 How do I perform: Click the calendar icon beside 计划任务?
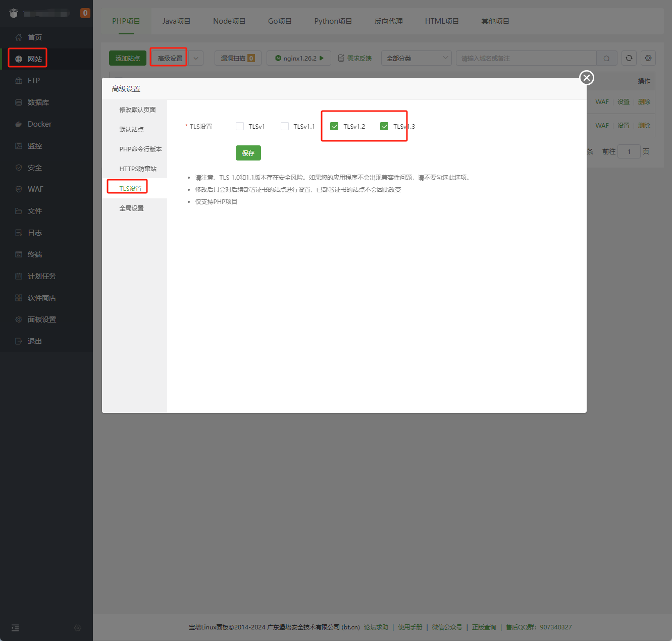(19, 276)
